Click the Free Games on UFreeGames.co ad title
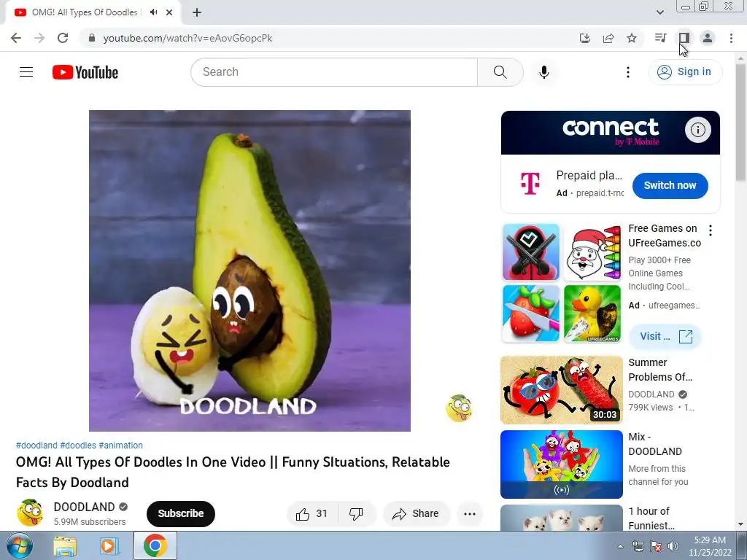The width and height of the screenshot is (747, 560). tap(665, 236)
